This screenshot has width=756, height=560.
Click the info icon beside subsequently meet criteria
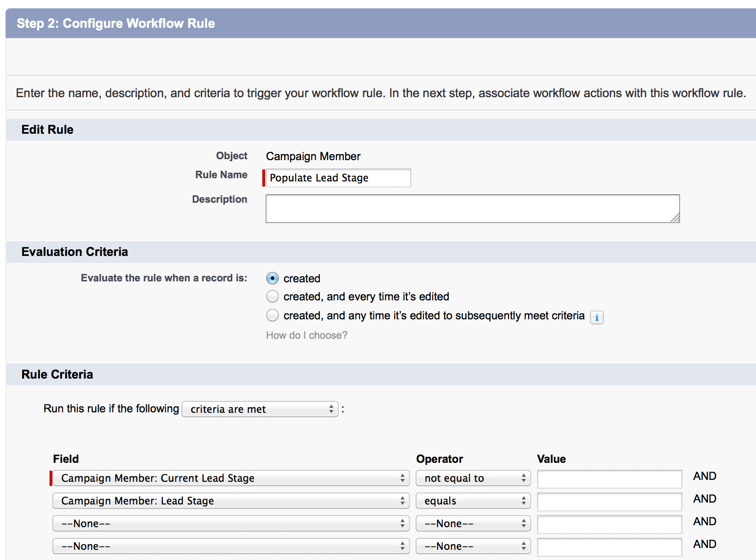click(596, 317)
